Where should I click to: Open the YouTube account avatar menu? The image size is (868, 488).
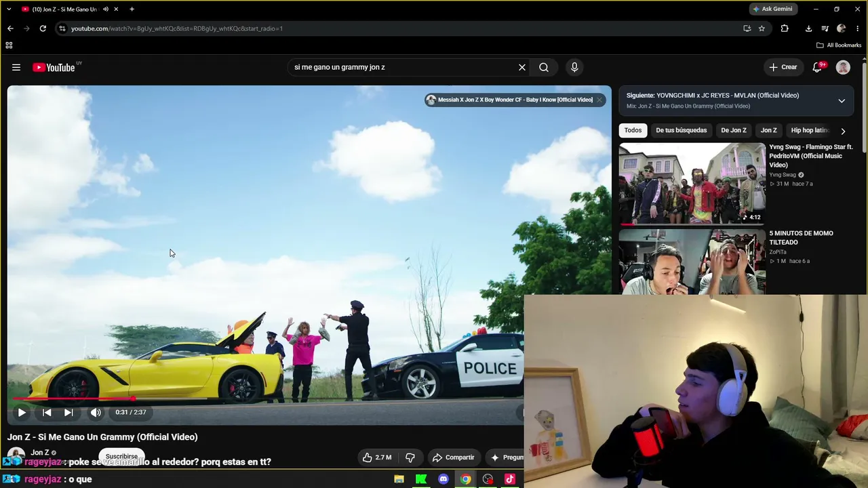click(843, 67)
